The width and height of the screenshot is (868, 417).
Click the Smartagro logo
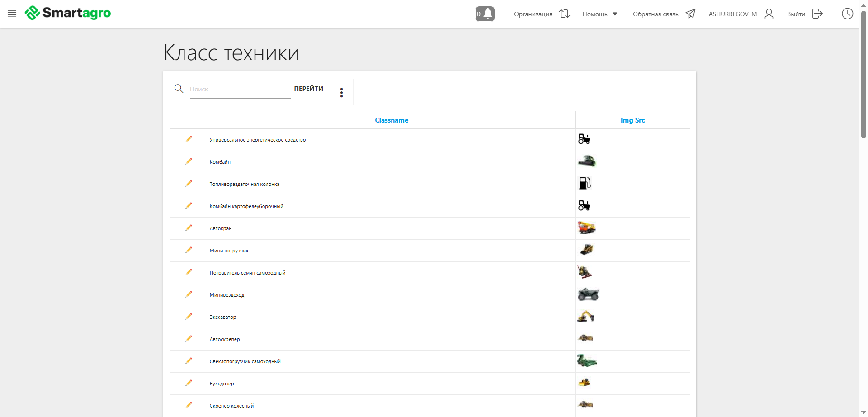point(68,13)
